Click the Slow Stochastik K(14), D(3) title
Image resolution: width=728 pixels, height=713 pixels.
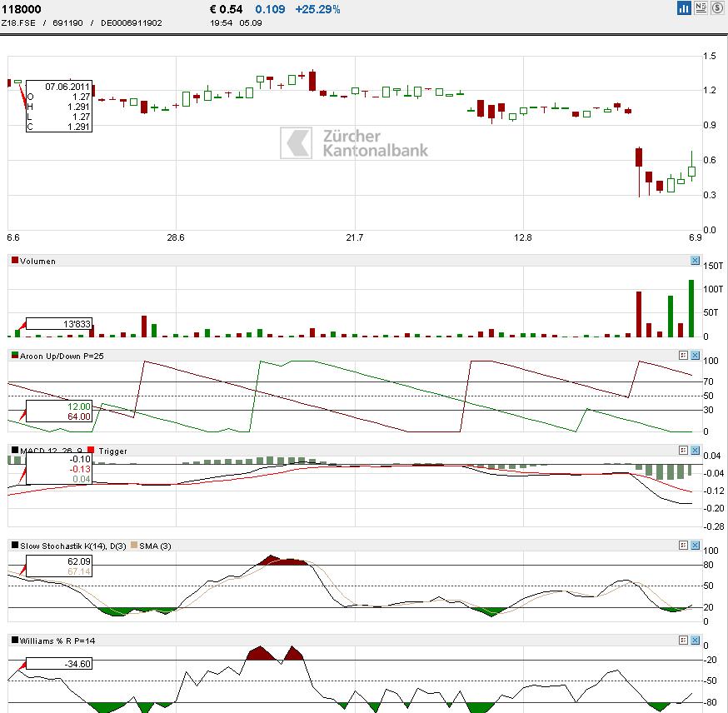click(73, 546)
